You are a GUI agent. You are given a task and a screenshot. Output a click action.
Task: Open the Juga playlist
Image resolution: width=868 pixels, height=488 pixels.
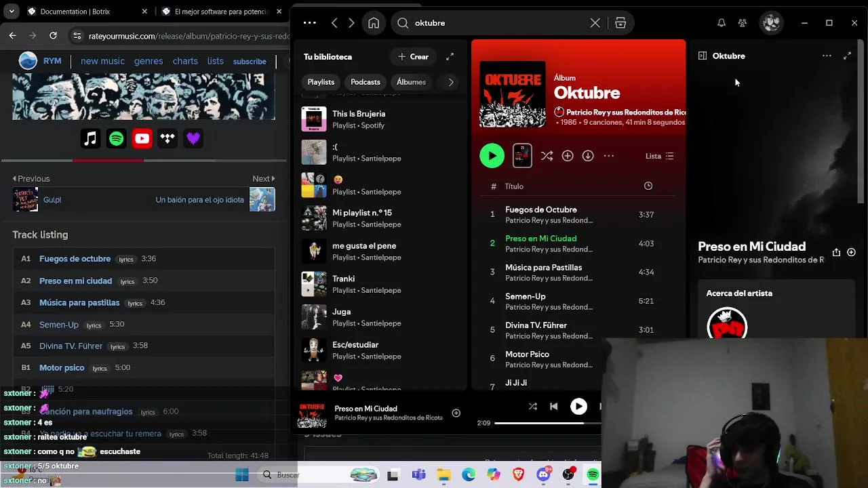coord(380,317)
